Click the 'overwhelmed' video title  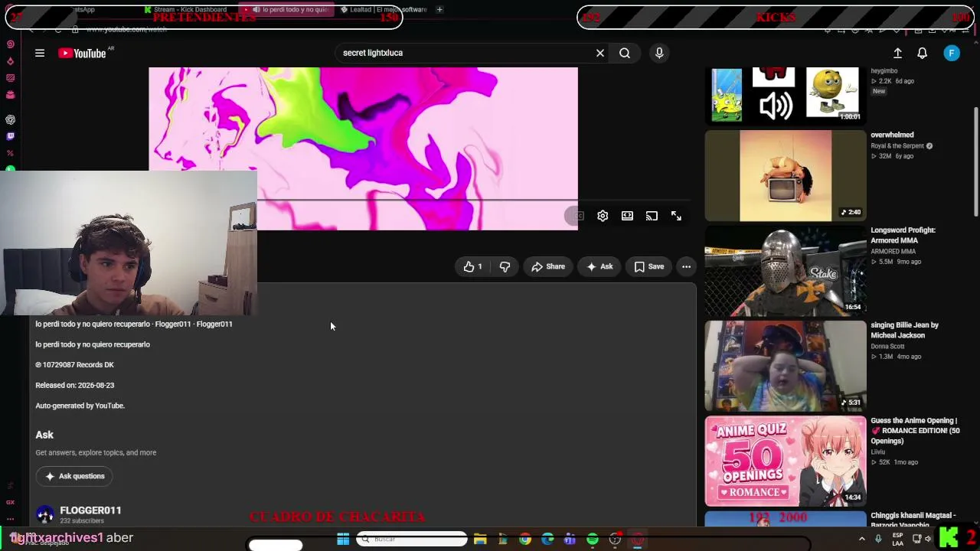click(892, 135)
